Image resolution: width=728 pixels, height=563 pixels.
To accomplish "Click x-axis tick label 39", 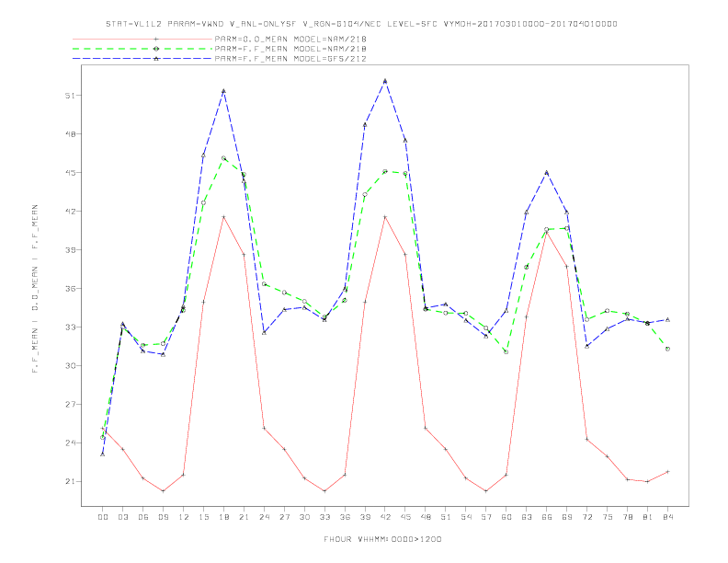I will [365, 517].
